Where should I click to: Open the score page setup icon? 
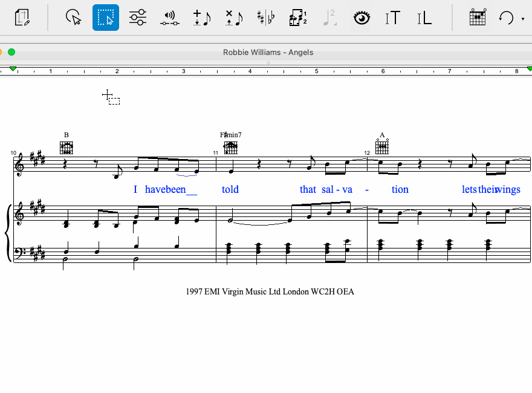(x=22, y=18)
